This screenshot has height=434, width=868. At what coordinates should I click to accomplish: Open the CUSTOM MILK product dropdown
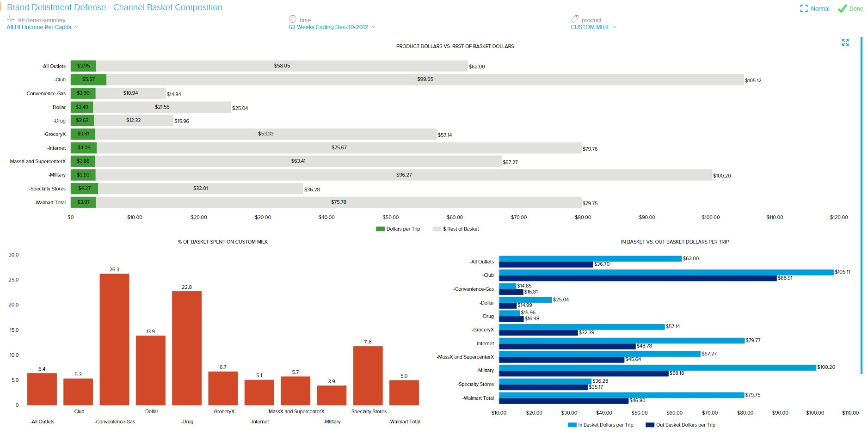[593, 27]
